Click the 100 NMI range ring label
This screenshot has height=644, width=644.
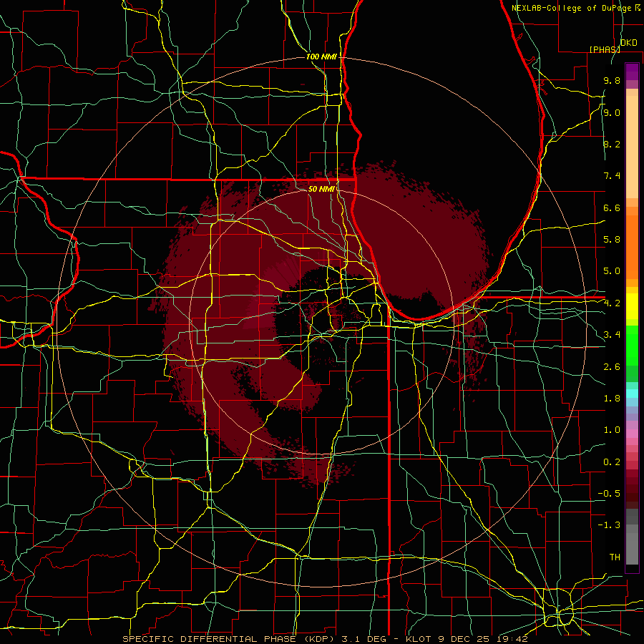[x=321, y=57]
